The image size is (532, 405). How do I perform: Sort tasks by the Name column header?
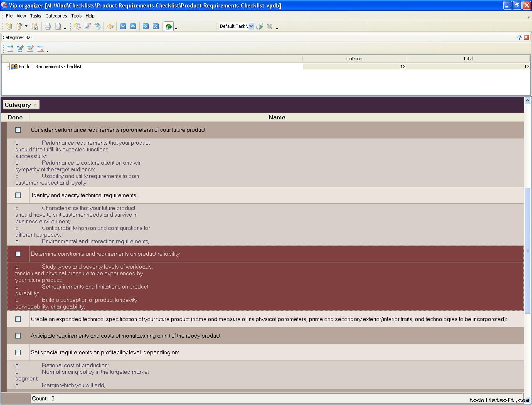click(x=276, y=117)
